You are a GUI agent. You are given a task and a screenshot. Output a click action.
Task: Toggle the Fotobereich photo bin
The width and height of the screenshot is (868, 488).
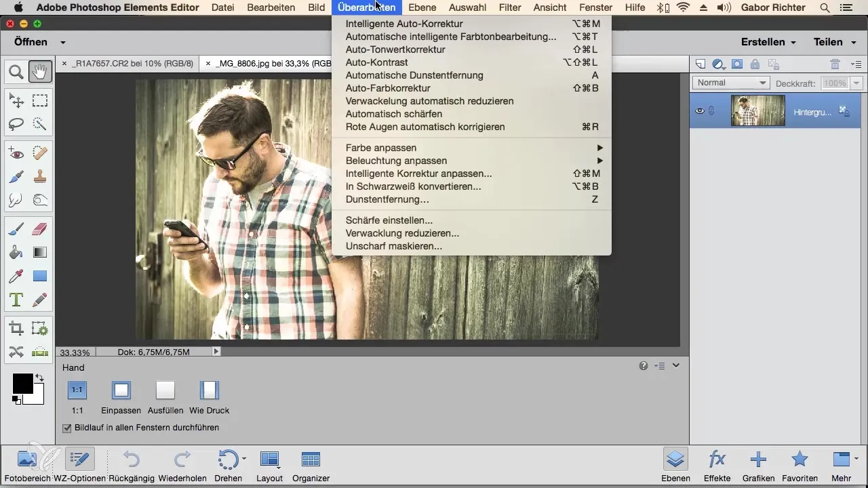click(27, 466)
